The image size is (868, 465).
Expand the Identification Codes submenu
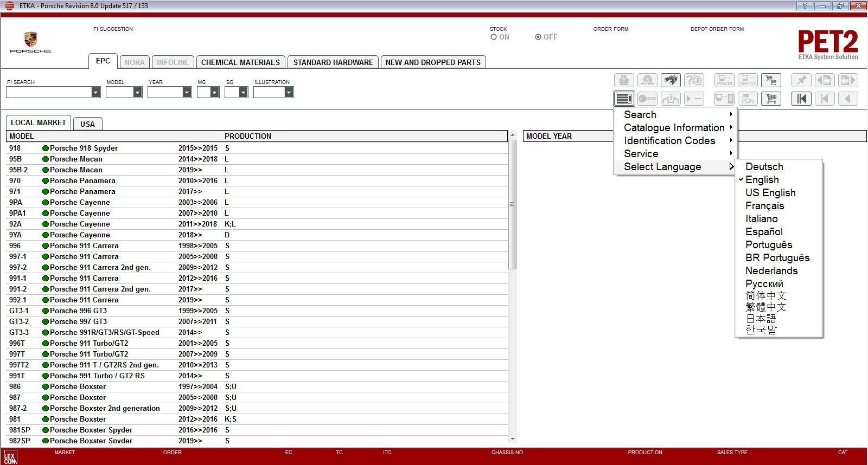pyautogui.click(x=675, y=141)
